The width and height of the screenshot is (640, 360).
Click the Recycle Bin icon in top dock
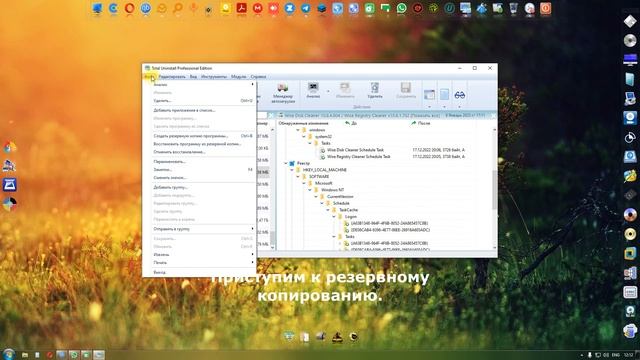pos(513,8)
